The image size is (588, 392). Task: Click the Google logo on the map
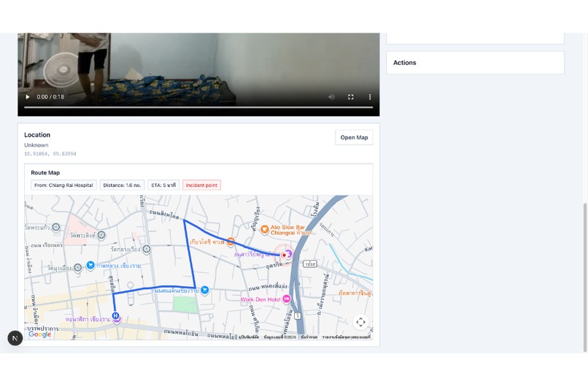click(39, 334)
